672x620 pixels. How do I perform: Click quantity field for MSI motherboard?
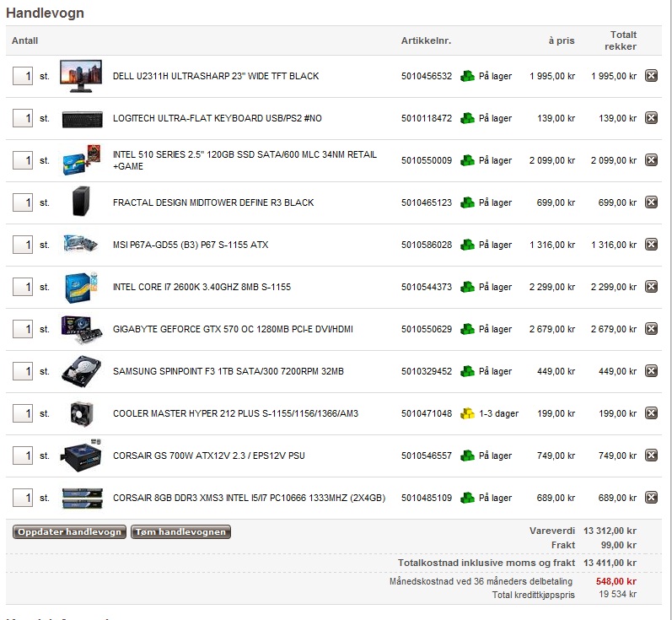[23, 245]
